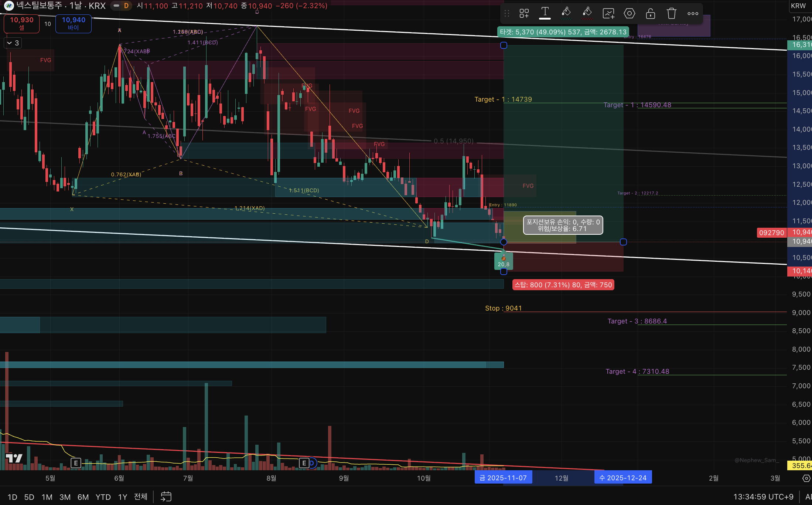This screenshot has width=812, height=505.
Task: Toggle the hidden-status pill beside D interval
Action: point(116,6)
